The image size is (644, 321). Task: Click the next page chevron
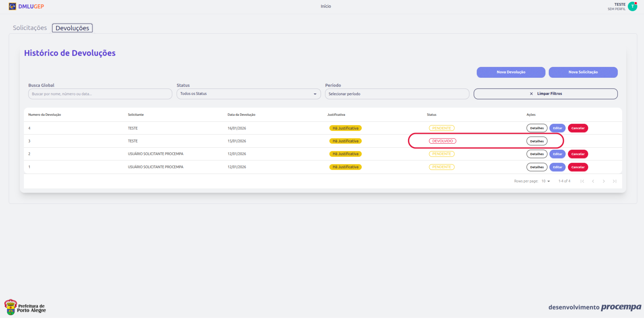pos(604,181)
